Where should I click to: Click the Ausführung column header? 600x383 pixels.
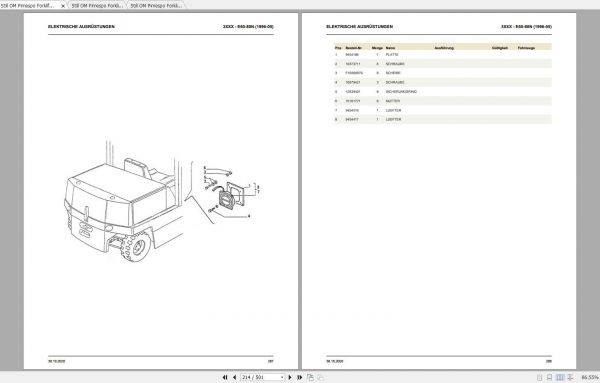tap(444, 48)
